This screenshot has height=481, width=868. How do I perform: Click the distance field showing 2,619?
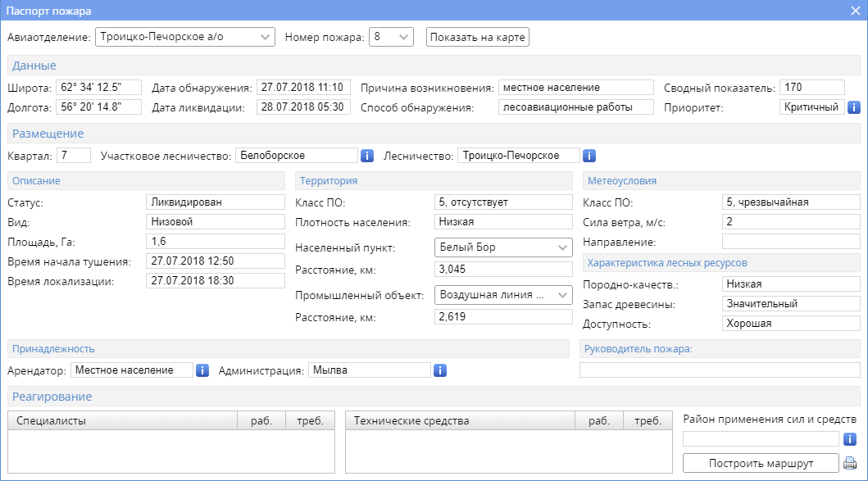tap(503, 316)
